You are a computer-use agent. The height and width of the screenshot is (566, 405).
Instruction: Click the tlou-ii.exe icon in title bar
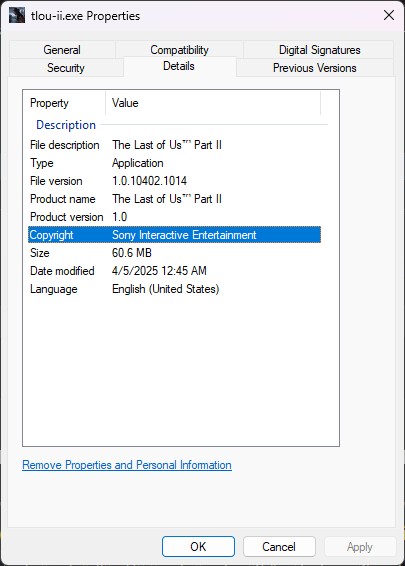pos(17,16)
